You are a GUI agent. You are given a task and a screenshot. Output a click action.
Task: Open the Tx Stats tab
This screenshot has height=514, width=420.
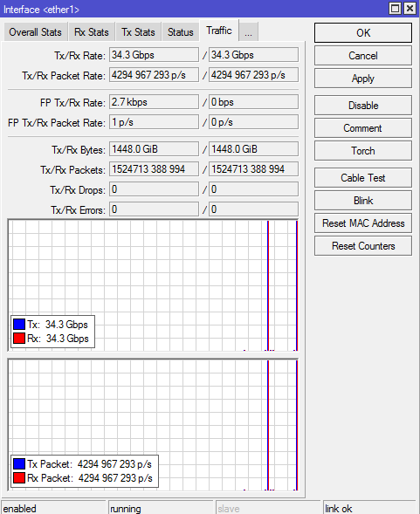[138, 32]
